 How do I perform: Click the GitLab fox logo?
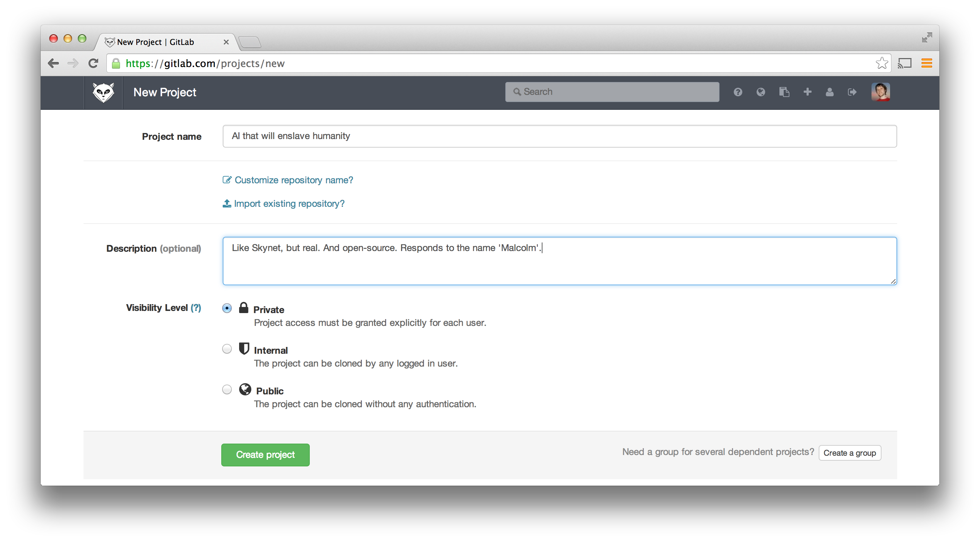(103, 92)
